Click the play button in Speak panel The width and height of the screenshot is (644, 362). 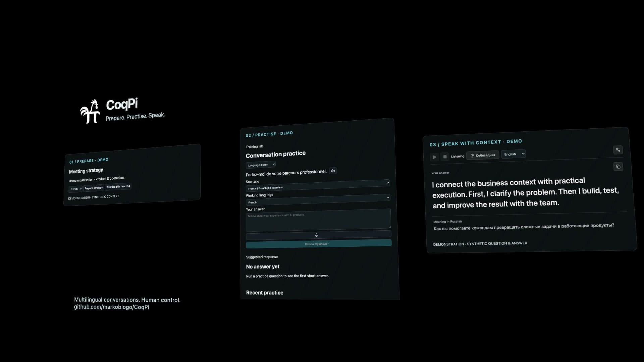pyautogui.click(x=434, y=157)
